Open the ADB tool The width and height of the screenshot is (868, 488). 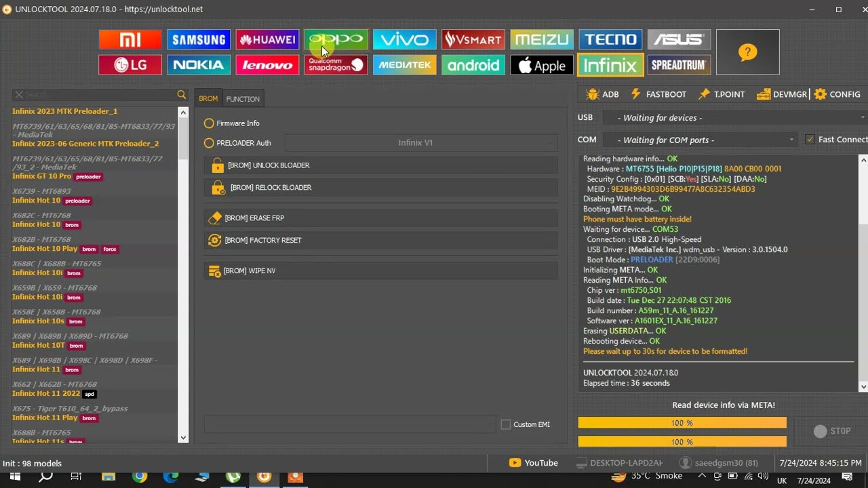[602, 94]
